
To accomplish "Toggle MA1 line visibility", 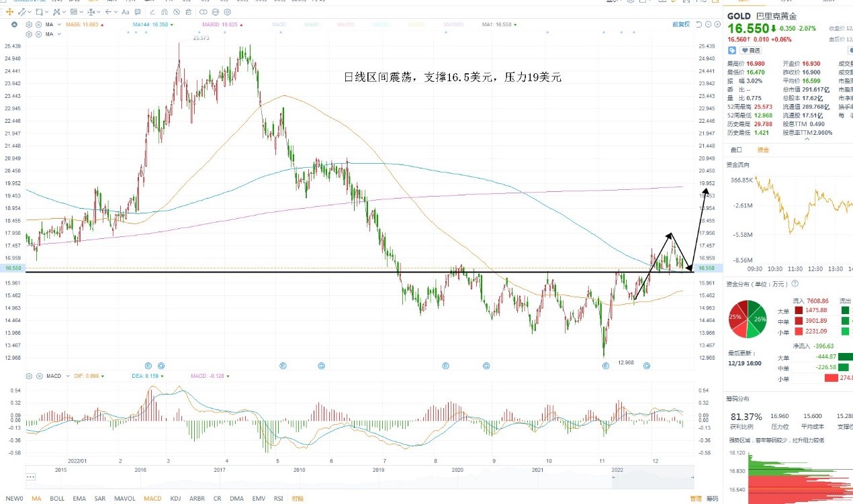I will click(498, 25).
